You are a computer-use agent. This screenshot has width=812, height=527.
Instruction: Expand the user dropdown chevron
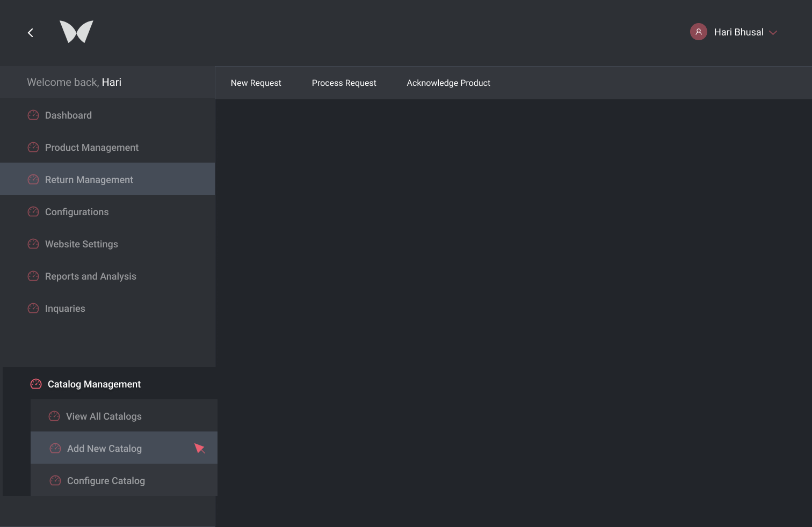coord(773,33)
